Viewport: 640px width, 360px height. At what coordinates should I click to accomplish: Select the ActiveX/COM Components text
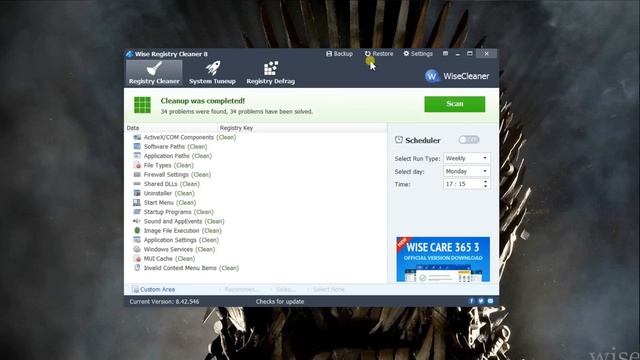(x=179, y=138)
